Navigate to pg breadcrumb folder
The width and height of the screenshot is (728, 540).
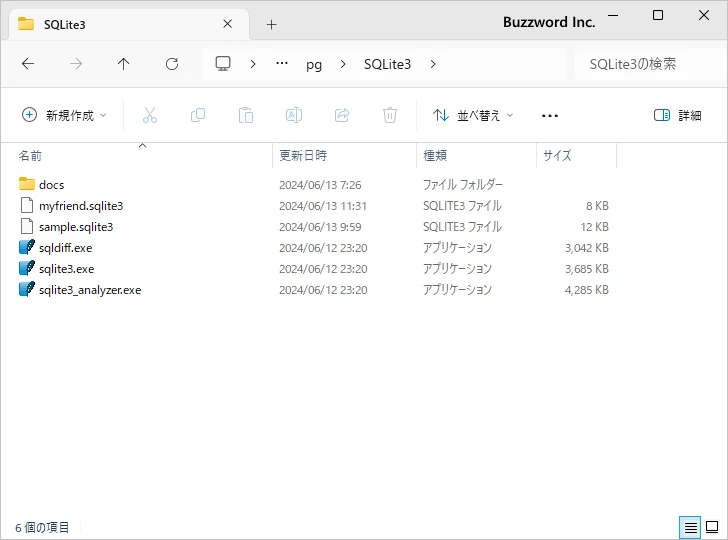[x=314, y=65]
